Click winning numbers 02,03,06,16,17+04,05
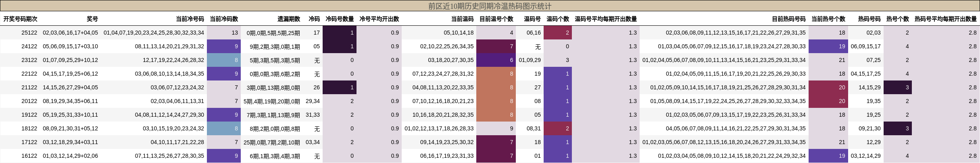This screenshot has height=163, width=980. 71,33
